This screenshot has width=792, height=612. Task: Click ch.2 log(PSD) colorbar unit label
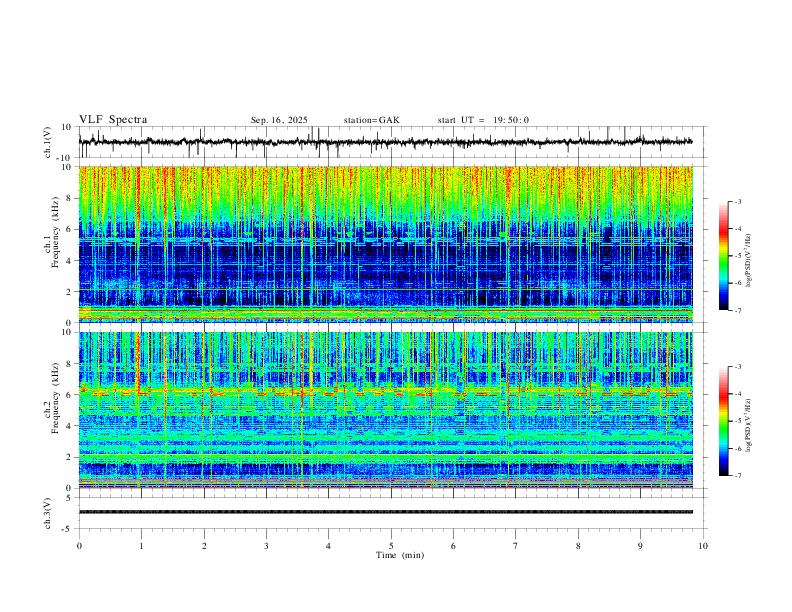click(x=749, y=425)
